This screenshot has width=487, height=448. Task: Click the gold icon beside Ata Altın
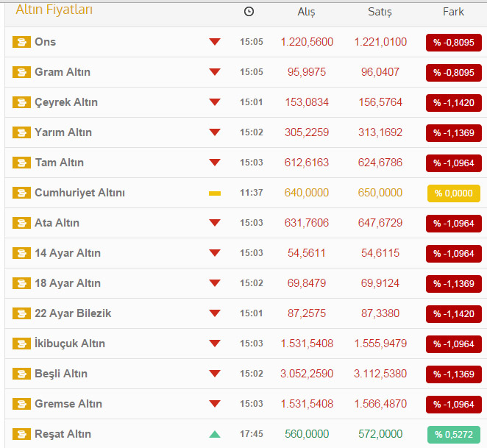(x=21, y=223)
